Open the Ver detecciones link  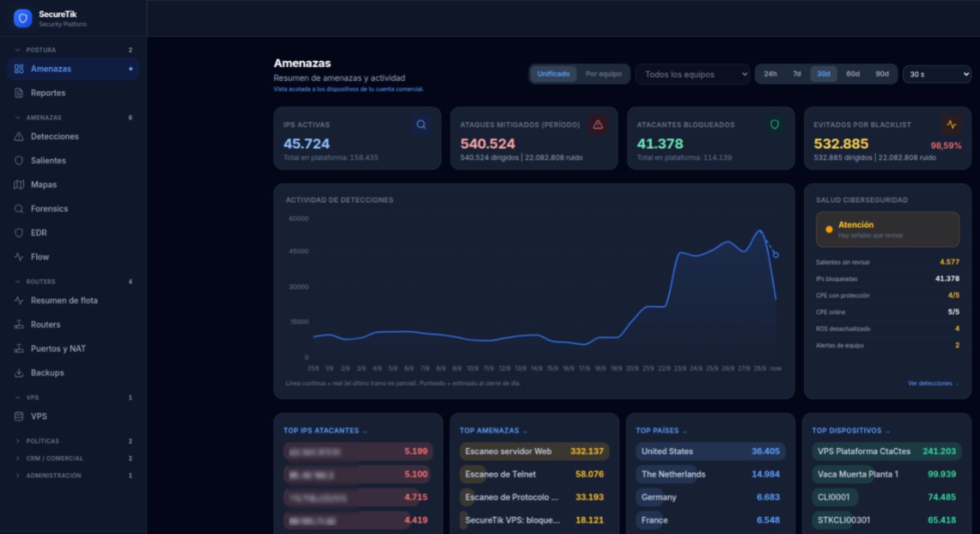point(933,383)
